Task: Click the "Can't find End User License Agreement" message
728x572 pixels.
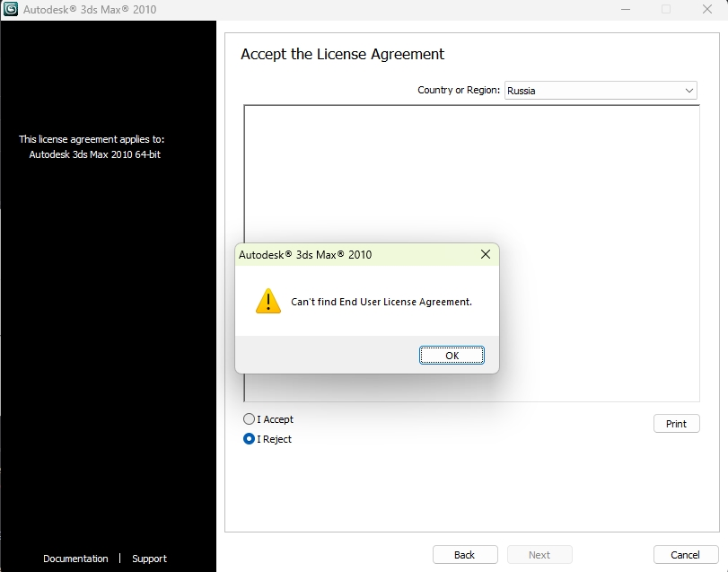Action: pyautogui.click(x=382, y=302)
